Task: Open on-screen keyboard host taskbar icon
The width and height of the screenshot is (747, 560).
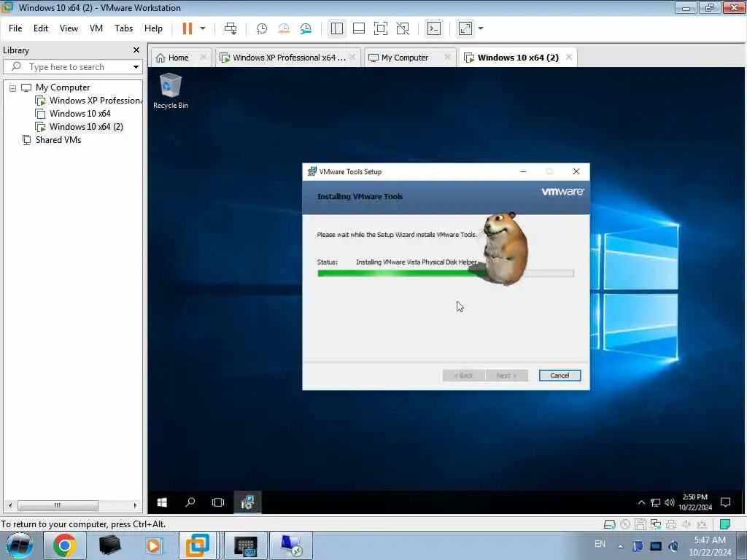Action: coord(246,545)
